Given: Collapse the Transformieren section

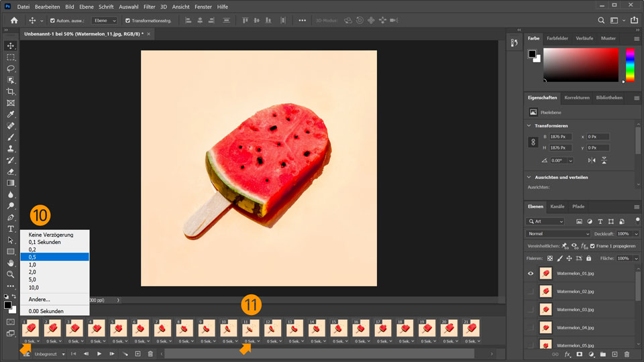Looking at the screenshot, I should [x=529, y=125].
